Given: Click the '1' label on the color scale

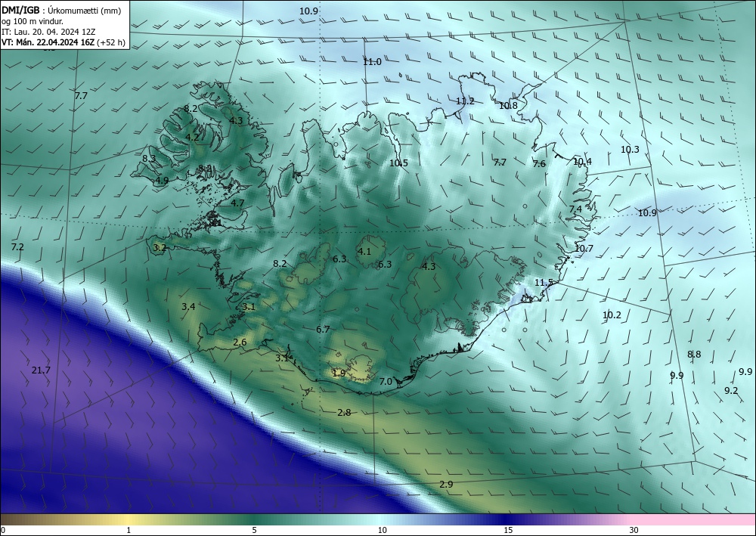Looking at the screenshot, I should tap(129, 530).
